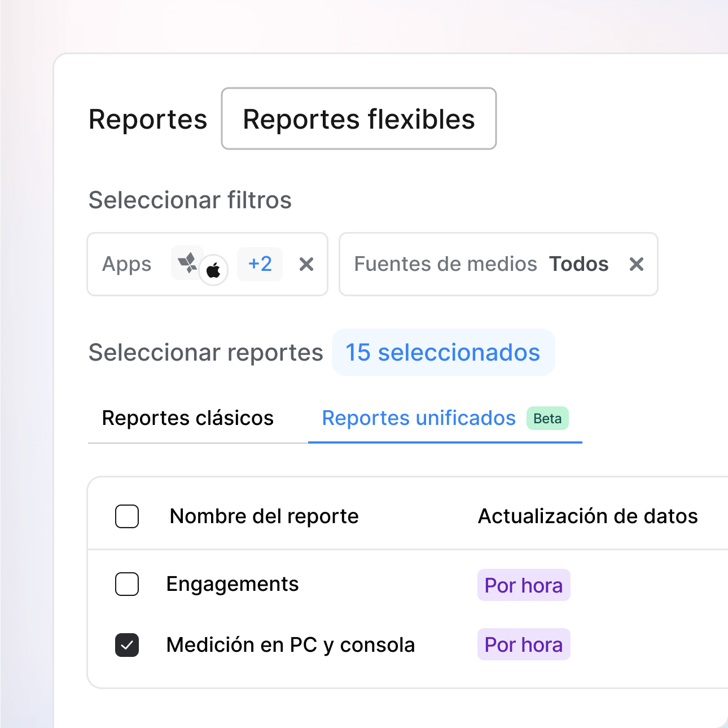Click the Apple logo in the Apps filter

[x=214, y=270]
